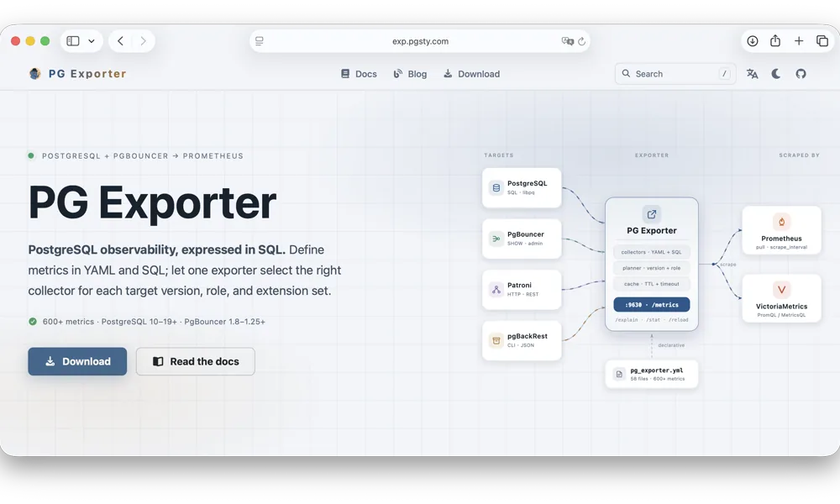Image resolution: width=840 pixels, height=504 pixels.
Task: Click the PG Exporter logo icon
Action: 34,74
